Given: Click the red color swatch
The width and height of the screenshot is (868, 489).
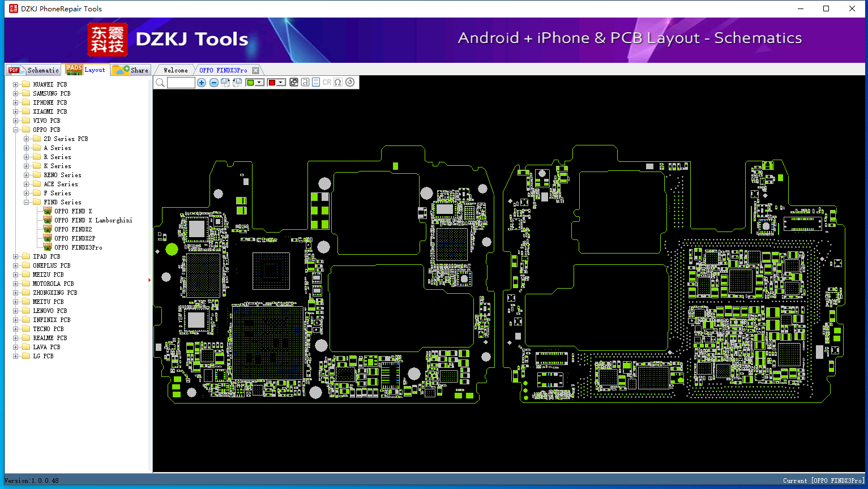Looking at the screenshot, I should [272, 83].
